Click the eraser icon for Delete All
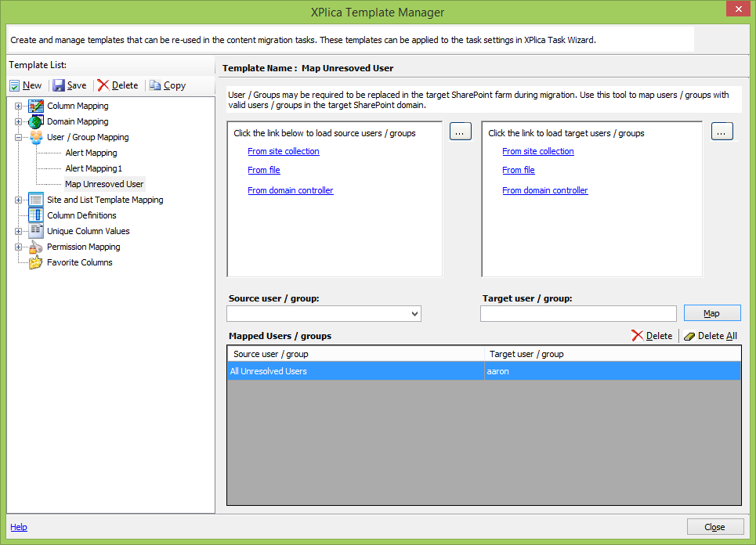This screenshot has width=756, height=545. pyautogui.click(x=689, y=337)
